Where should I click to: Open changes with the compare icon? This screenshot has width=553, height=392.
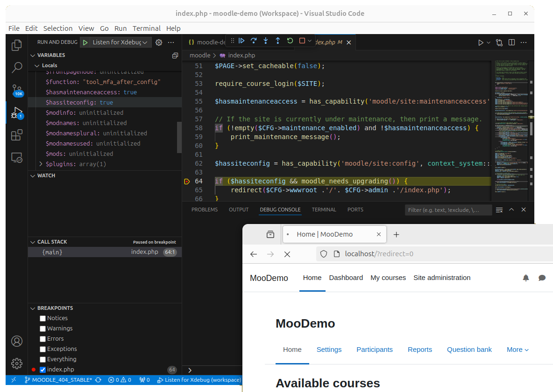tap(499, 42)
